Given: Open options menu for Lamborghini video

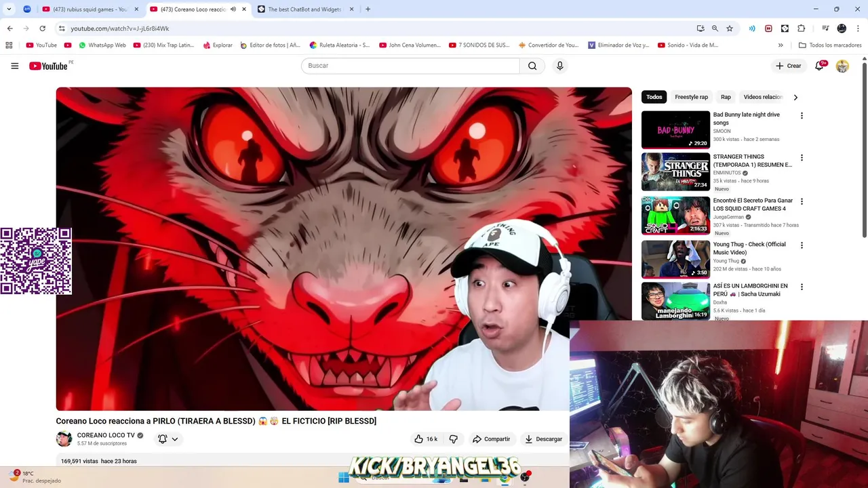Looking at the screenshot, I should click(802, 287).
